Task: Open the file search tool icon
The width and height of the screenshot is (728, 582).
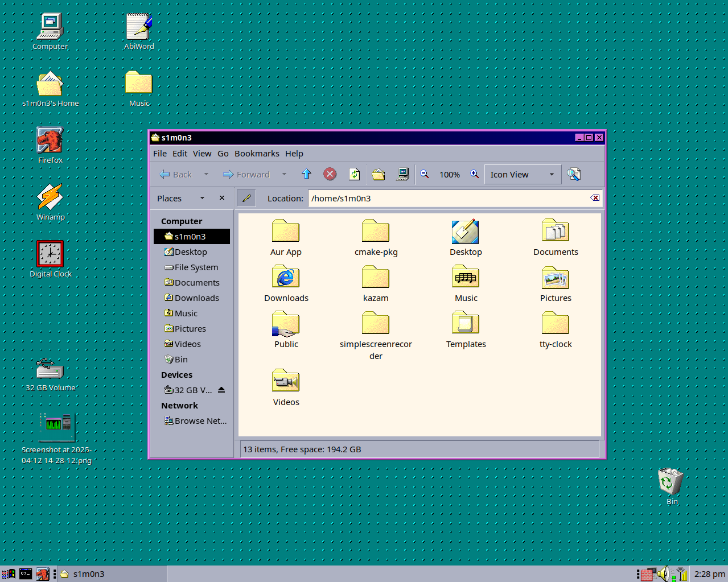Action: tap(574, 175)
